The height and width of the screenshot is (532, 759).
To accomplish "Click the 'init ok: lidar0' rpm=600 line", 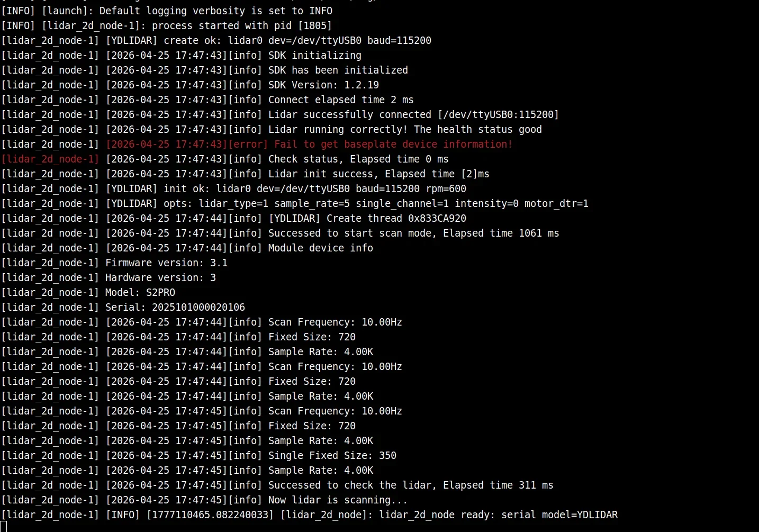I will [233, 189].
